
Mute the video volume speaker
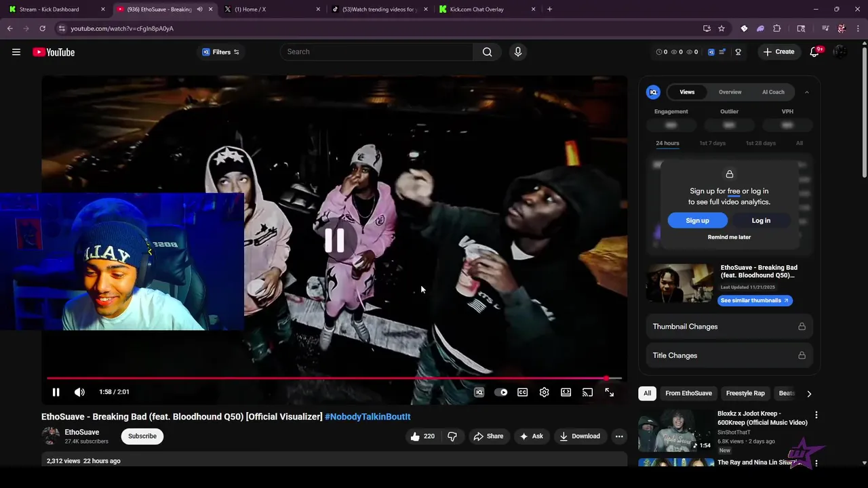pos(79,392)
